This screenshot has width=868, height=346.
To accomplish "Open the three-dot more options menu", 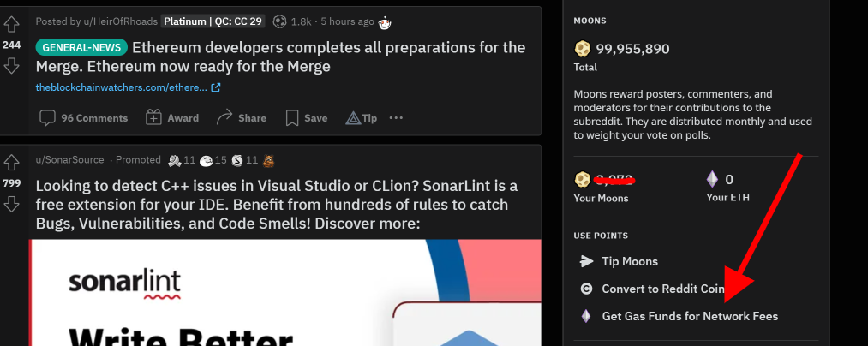I will point(396,118).
